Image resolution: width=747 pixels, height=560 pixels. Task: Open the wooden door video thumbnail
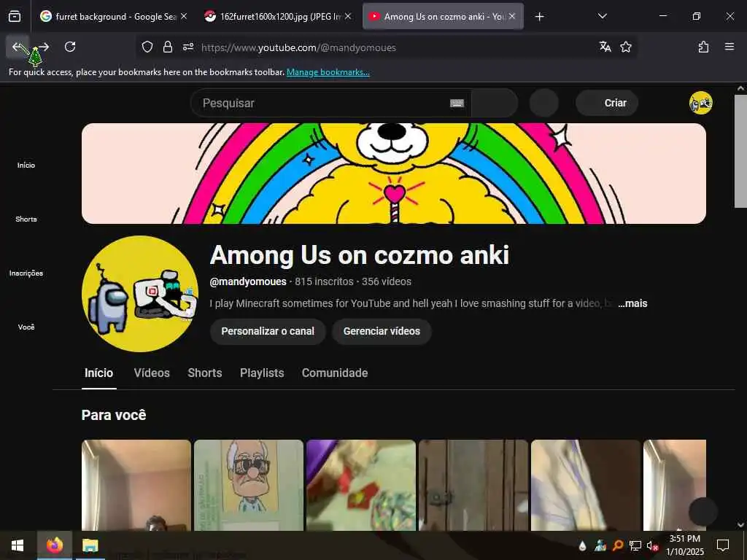(473, 485)
